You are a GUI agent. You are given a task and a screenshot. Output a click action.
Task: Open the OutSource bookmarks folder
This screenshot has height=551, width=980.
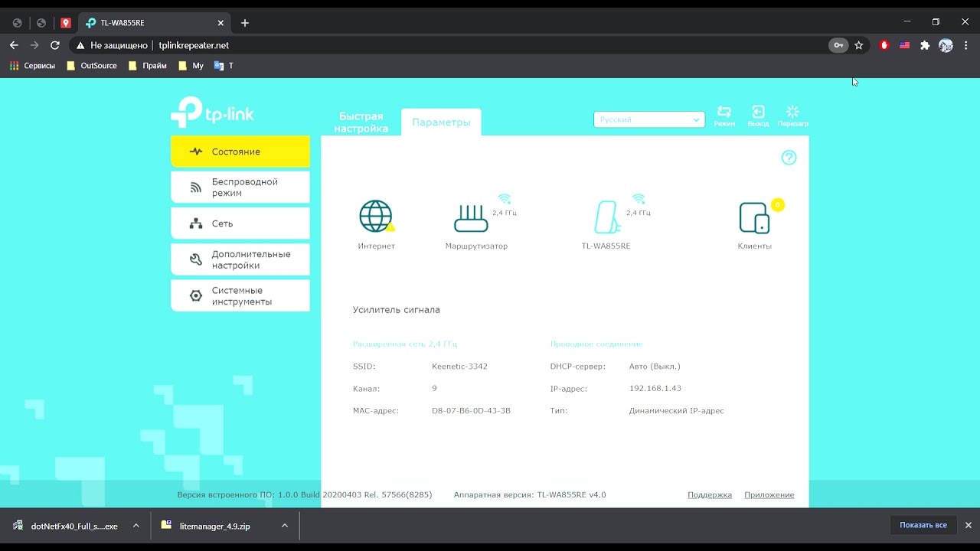coord(92,66)
